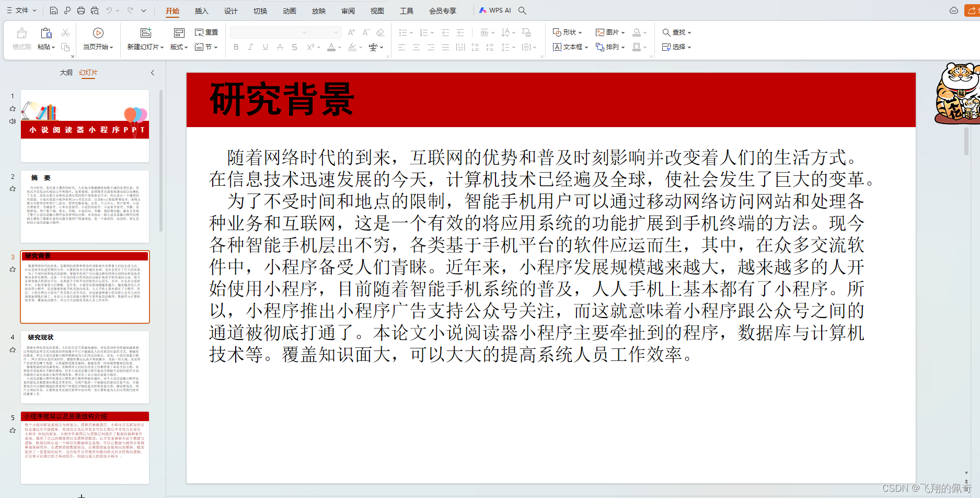Image resolution: width=980 pixels, height=498 pixels.
Task: Click the sound icon beside slide 1
Action: (x=13, y=121)
